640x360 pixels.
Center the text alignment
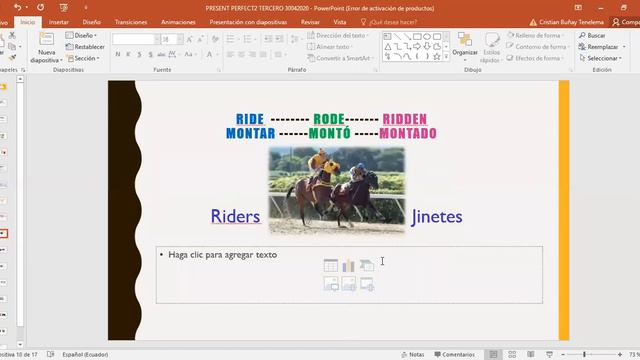[x=241, y=54]
